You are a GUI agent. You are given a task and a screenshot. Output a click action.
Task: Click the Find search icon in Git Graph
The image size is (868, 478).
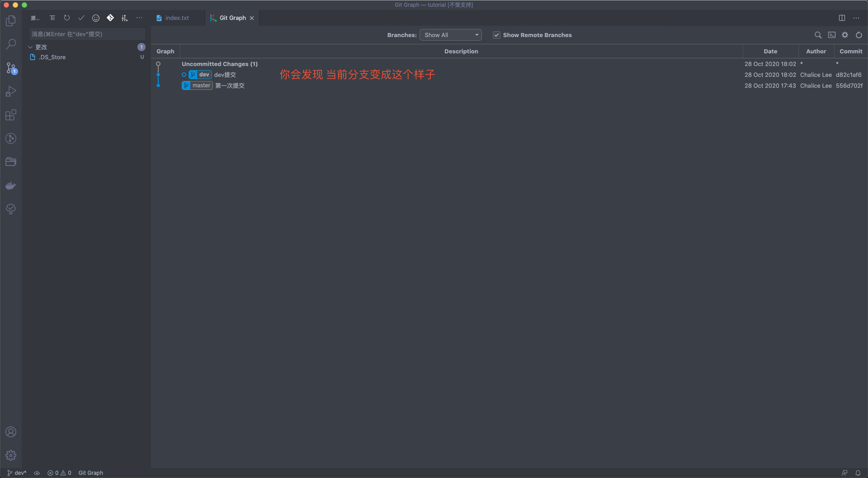tap(818, 35)
